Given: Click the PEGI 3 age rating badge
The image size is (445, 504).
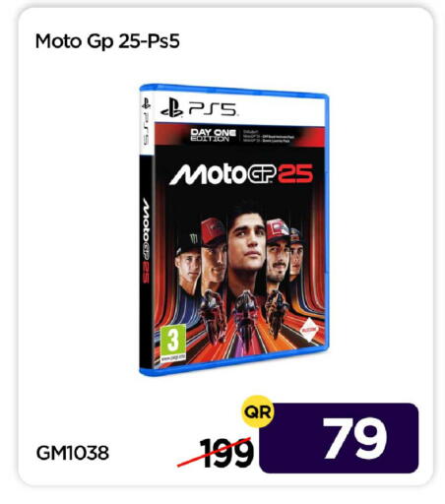Looking at the screenshot, I should click(x=173, y=343).
